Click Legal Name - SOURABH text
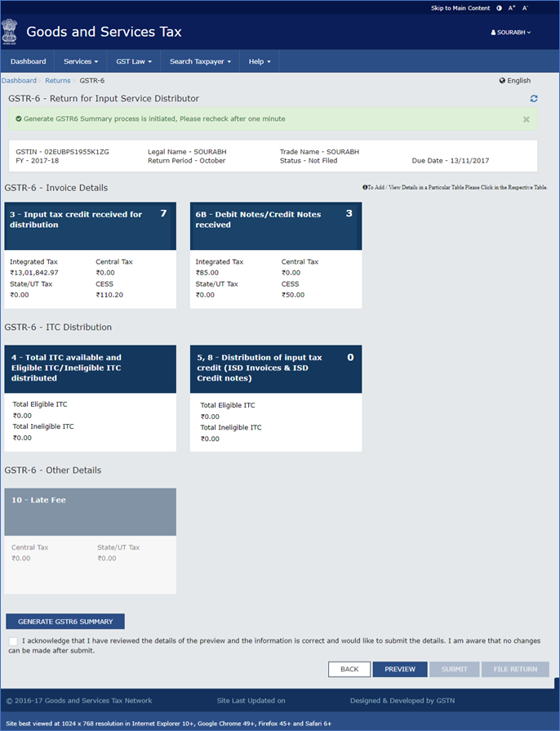The width and height of the screenshot is (560, 731). click(187, 152)
